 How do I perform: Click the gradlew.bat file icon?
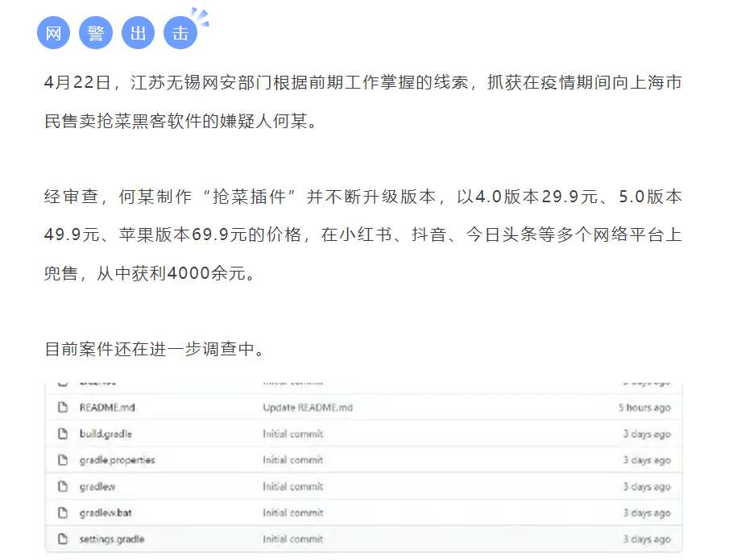(x=61, y=513)
